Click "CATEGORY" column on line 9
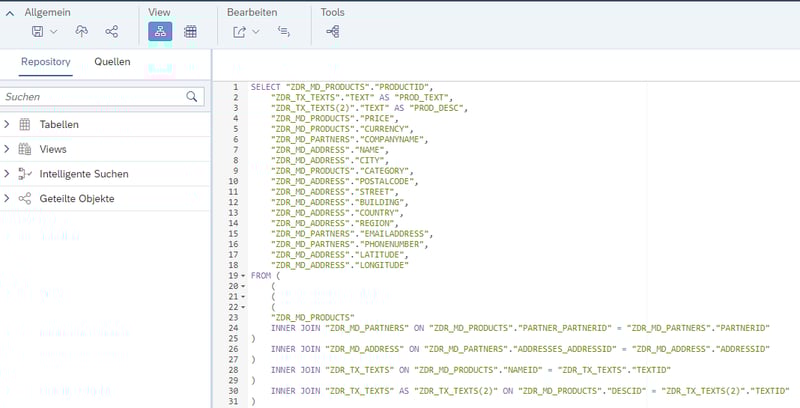 (x=384, y=171)
